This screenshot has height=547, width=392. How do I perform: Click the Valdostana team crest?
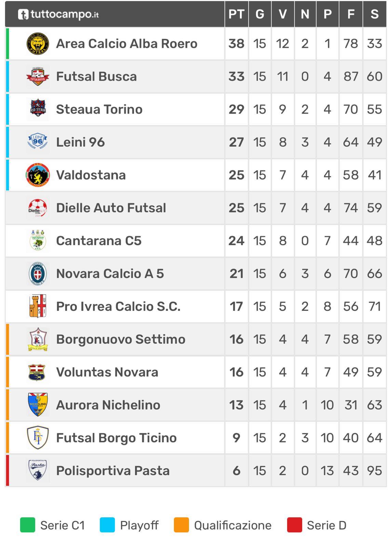point(38,175)
